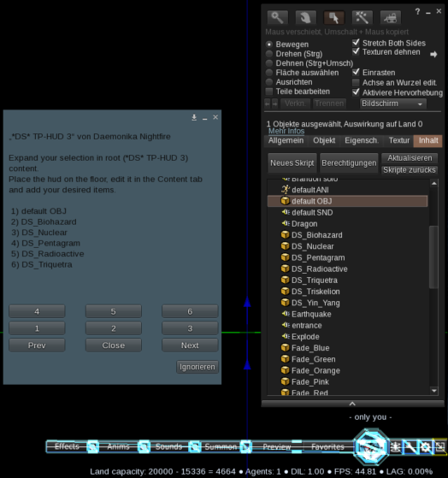Click the dialog's download/dock arrow icon

click(x=194, y=117)
